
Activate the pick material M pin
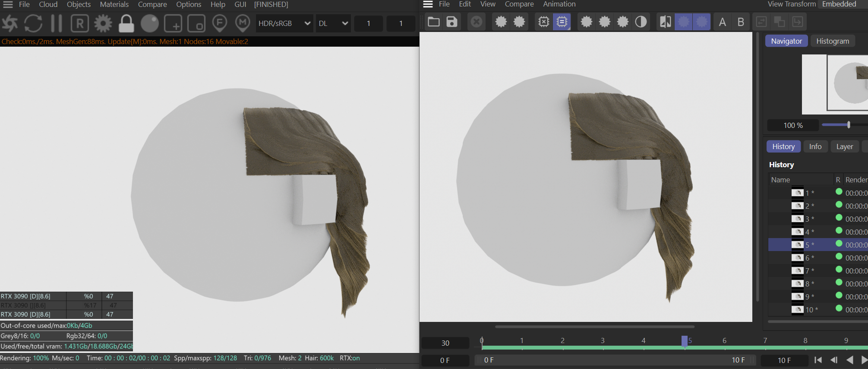coord(243,23)
